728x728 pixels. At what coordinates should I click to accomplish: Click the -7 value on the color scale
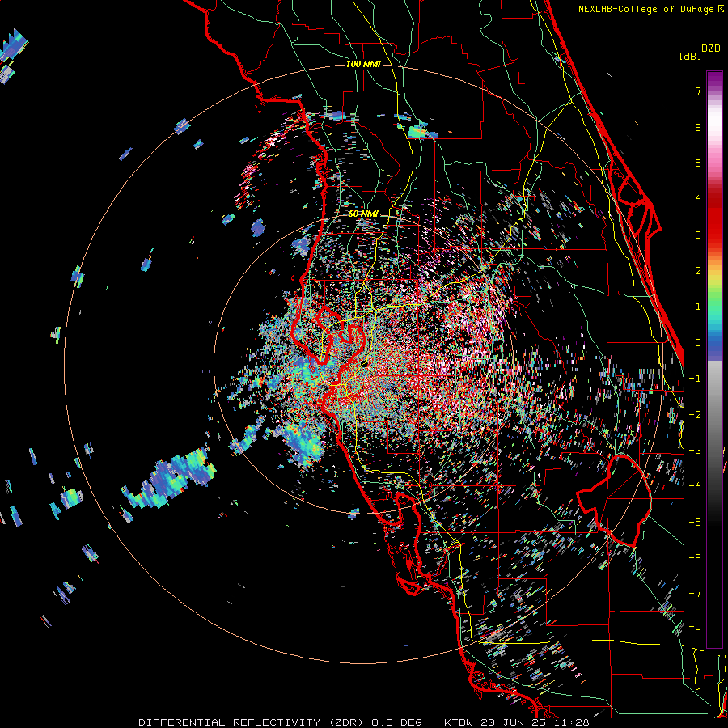[695, 594]
